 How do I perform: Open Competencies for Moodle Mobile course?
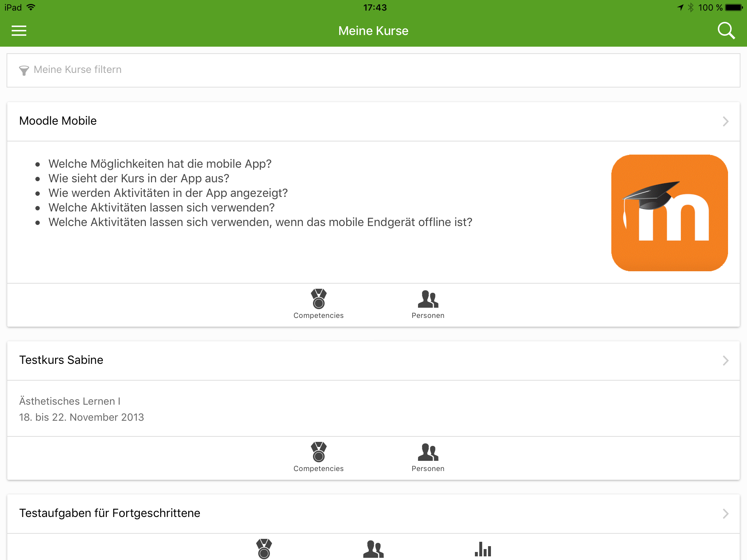(318, 304)
